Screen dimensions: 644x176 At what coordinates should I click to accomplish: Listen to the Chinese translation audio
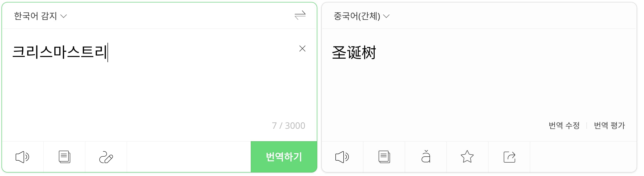tap(342, 157)
